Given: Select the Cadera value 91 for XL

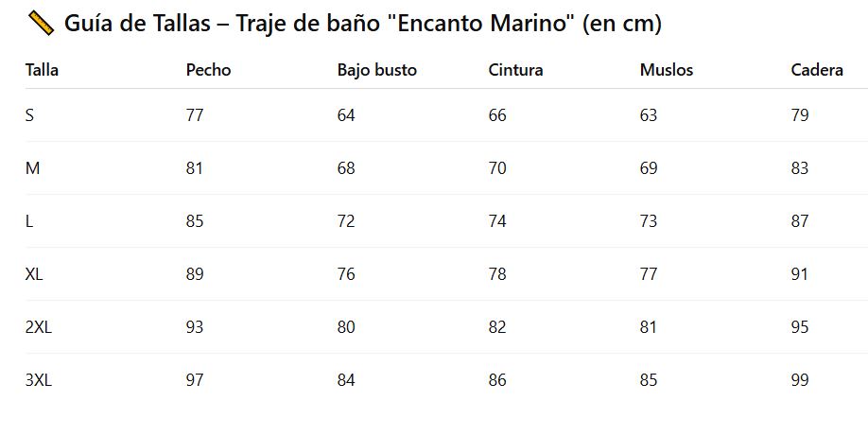Looking at the screenshot, I should pyautogui.click(x=800, y=274).
